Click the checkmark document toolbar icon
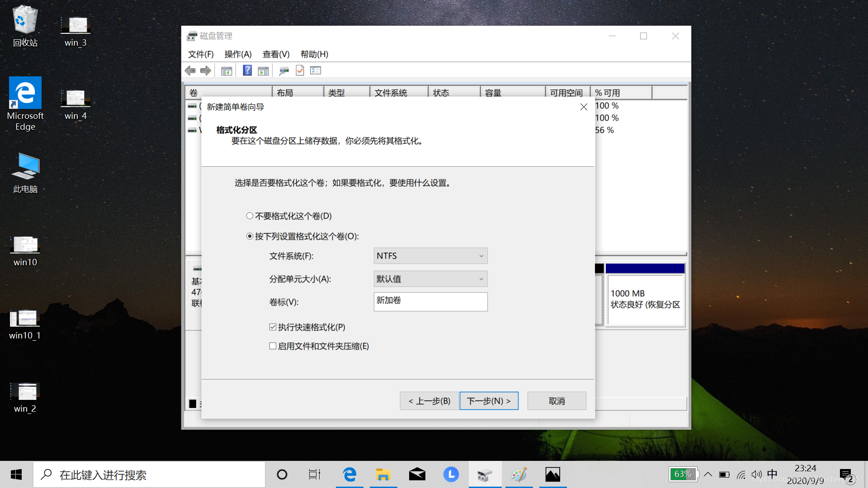This screenshot has height=488, width=868. 300,70
